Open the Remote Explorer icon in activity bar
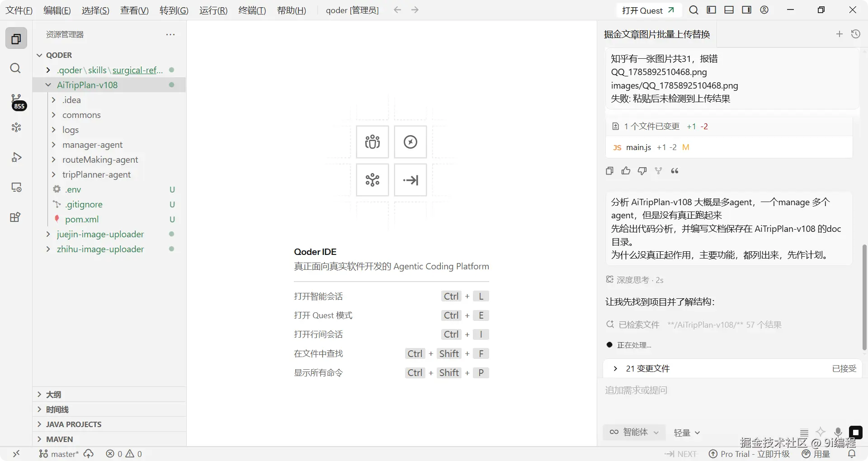Image resolution: width=868 pixels, height=461 pixels. 16,187
